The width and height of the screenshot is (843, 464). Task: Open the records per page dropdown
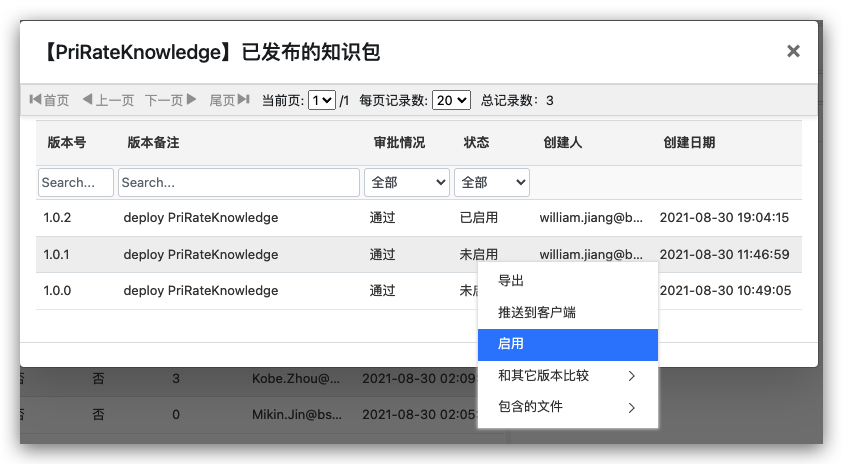451,100
